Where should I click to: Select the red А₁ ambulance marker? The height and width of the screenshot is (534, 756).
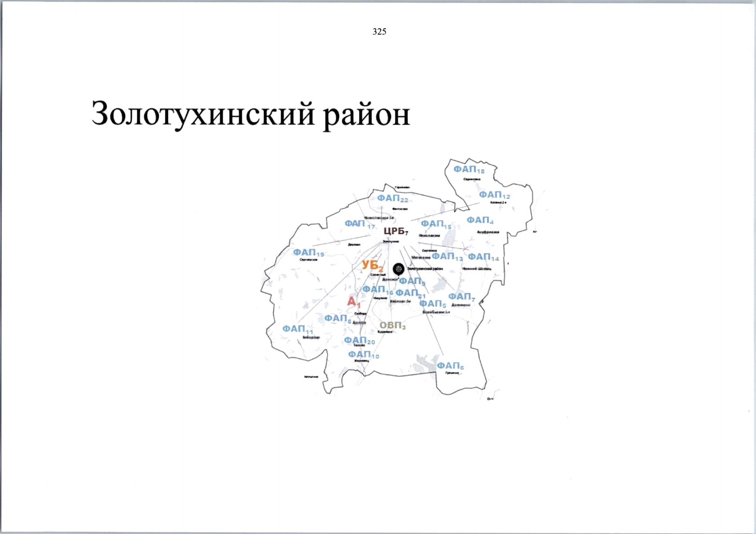tap(353, 302)
